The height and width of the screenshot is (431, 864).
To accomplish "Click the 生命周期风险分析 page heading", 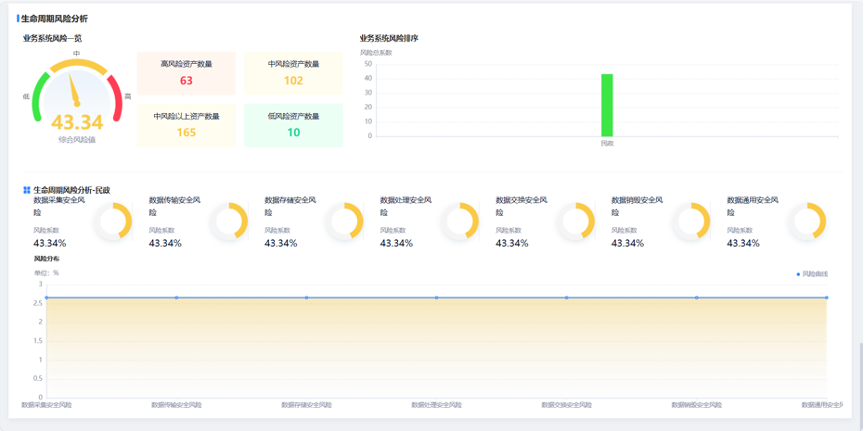I will 54,18.
